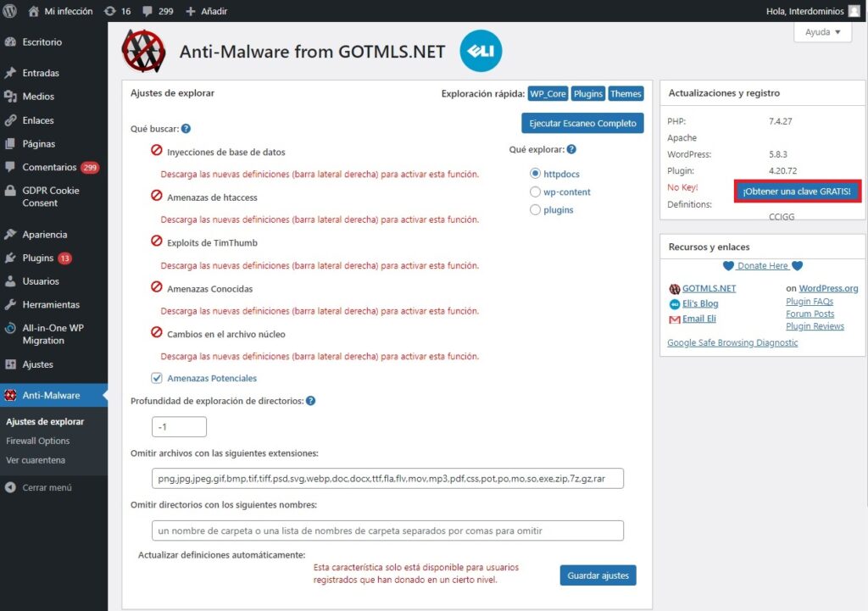
Task: Open help icon next to Qué buscar
Action: [x=186, y=129]
